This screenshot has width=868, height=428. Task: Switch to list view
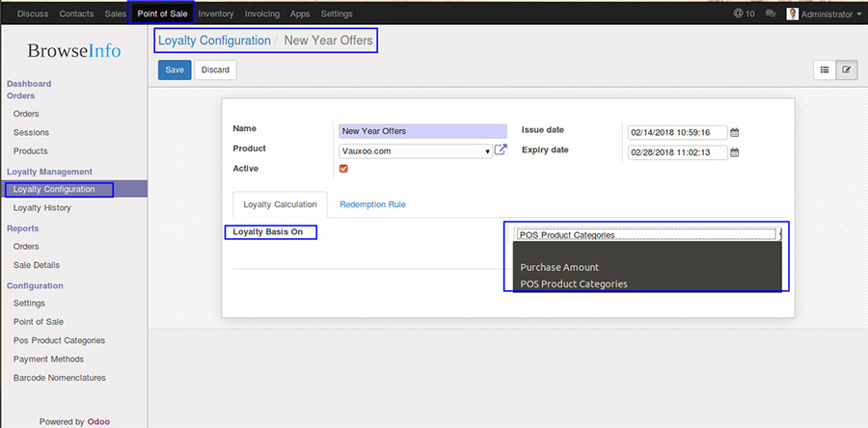click(x=825, y=70)
